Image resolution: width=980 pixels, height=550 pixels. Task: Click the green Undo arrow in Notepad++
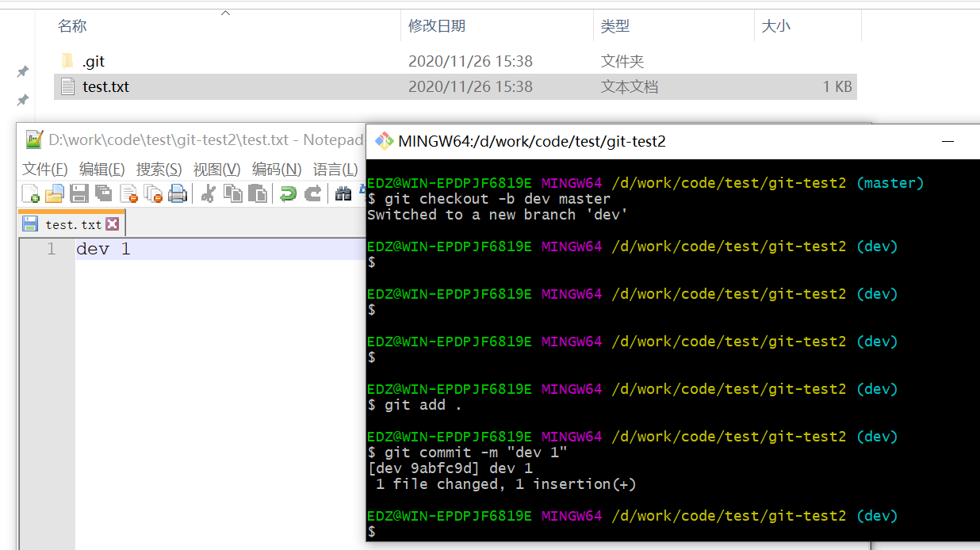point(289,193)
